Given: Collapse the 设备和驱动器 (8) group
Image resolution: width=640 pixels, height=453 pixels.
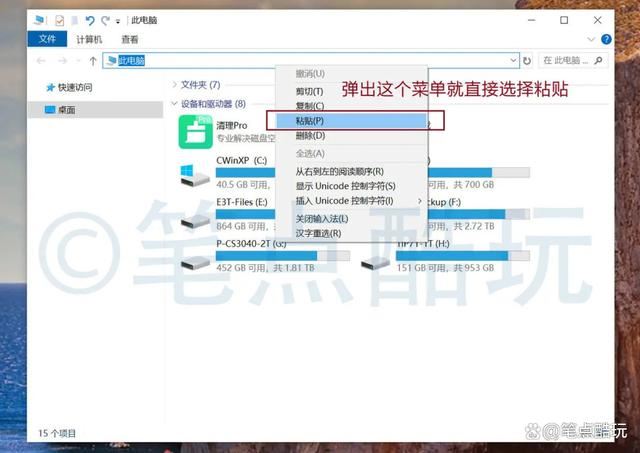Looking at the screenshot, I should (175, 104).
